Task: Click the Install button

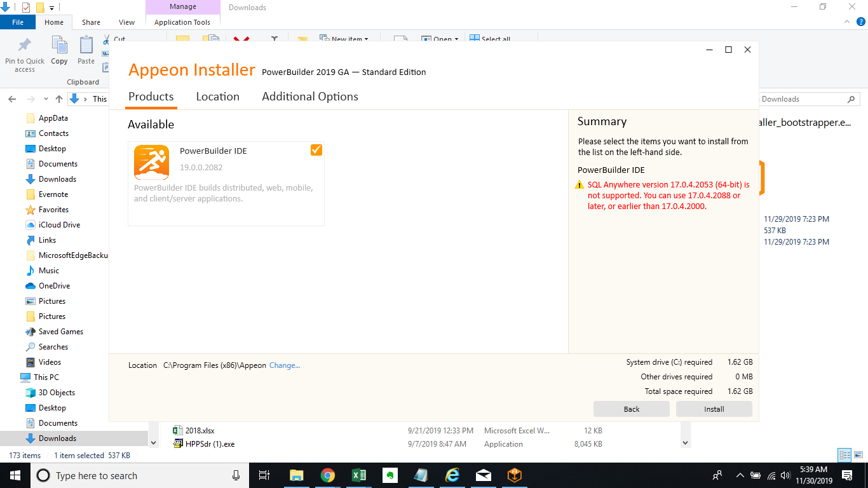Action: pos(714,409)
